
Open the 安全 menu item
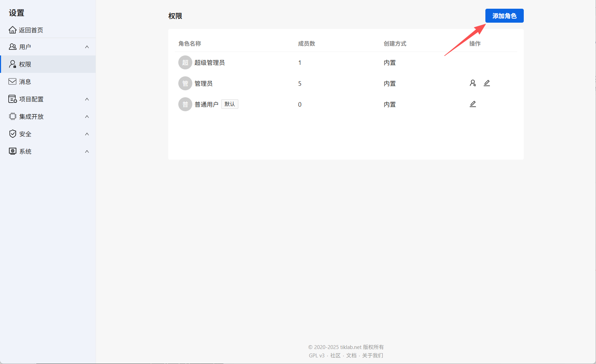click(48, 134)
